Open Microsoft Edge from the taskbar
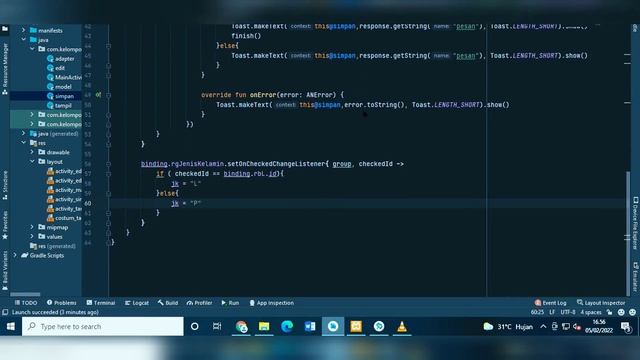 coord(287,327)
